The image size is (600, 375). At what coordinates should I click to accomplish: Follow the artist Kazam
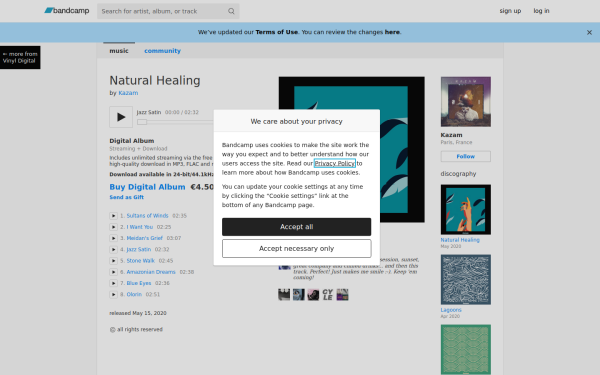click(466, 157)
